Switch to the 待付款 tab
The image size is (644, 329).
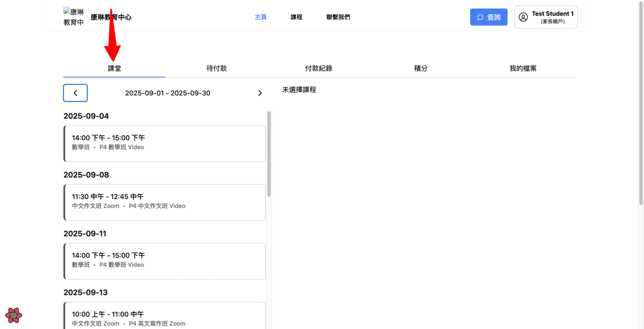pos(216,68)
